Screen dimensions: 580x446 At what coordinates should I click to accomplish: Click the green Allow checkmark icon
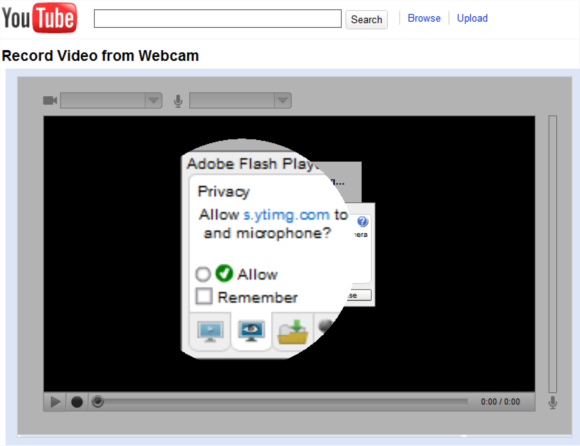click(x=224, y=274)
